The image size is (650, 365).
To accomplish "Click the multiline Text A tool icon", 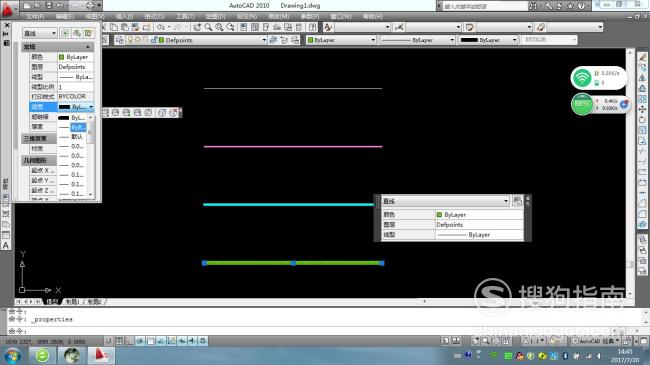I will (6, 246).
